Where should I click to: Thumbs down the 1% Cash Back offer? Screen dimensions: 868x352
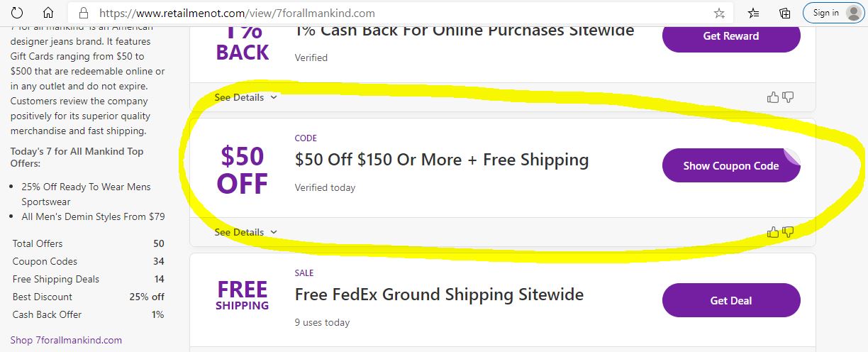click(788, 97)
